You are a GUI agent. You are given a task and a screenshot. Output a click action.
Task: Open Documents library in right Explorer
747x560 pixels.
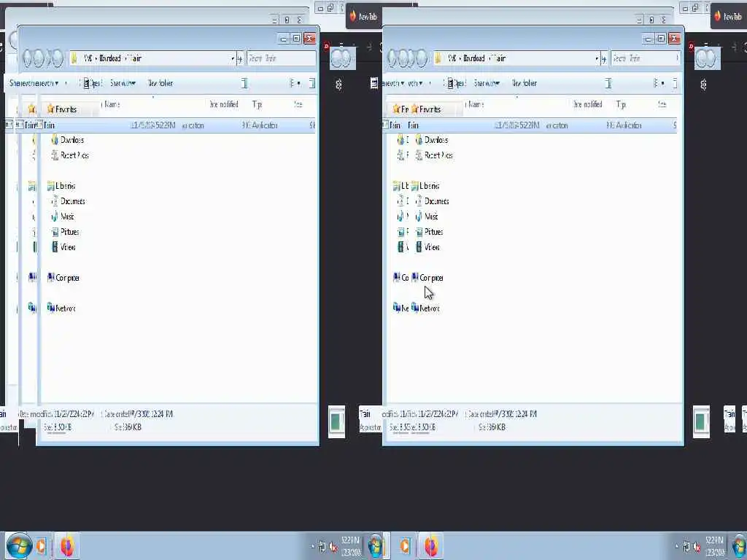click(432, 201)
